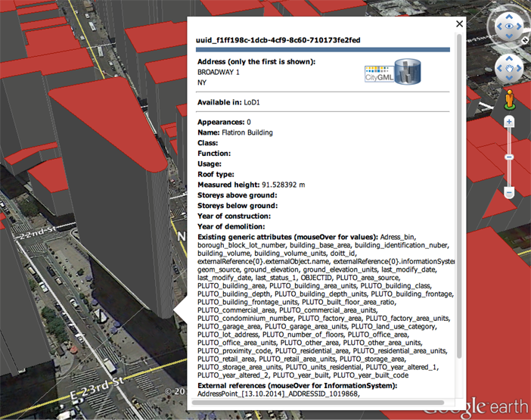531x420 pixels.
Task: Click the 'PLUTO_built_floor_area_ratio' attribute
Action: pos(349,302)
